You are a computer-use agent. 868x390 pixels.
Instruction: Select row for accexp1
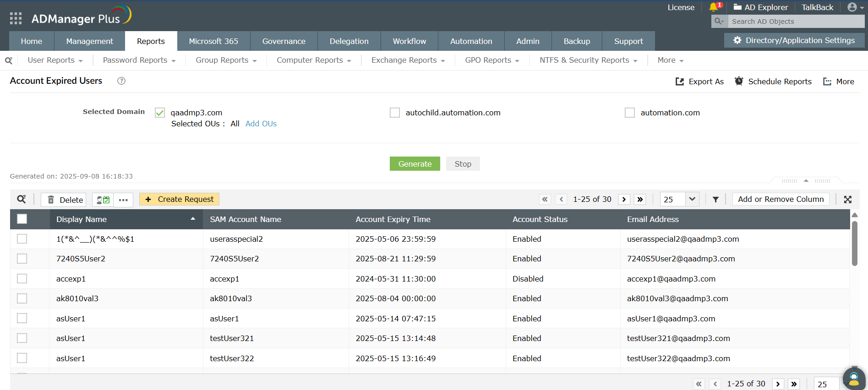pos(22,279)
